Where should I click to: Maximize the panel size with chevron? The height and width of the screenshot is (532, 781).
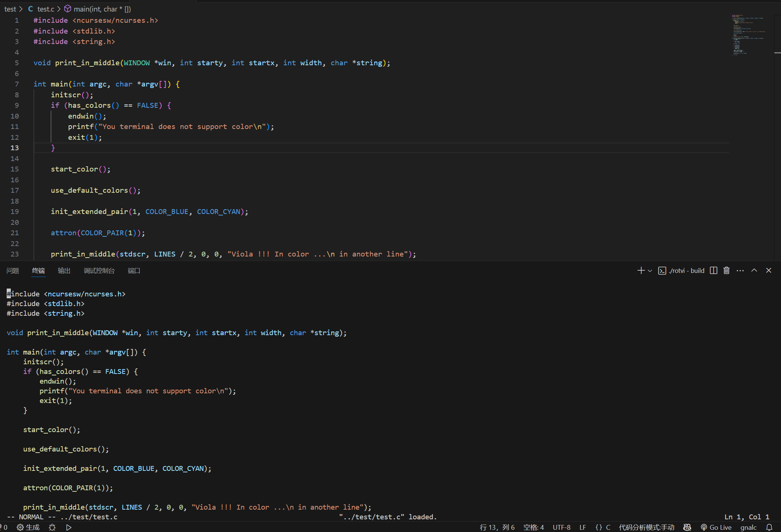pyautogui.click(x=754, y=271)
